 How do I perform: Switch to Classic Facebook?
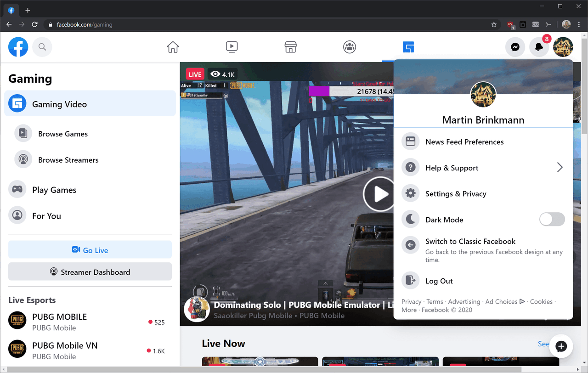click(x=483, y=250)
